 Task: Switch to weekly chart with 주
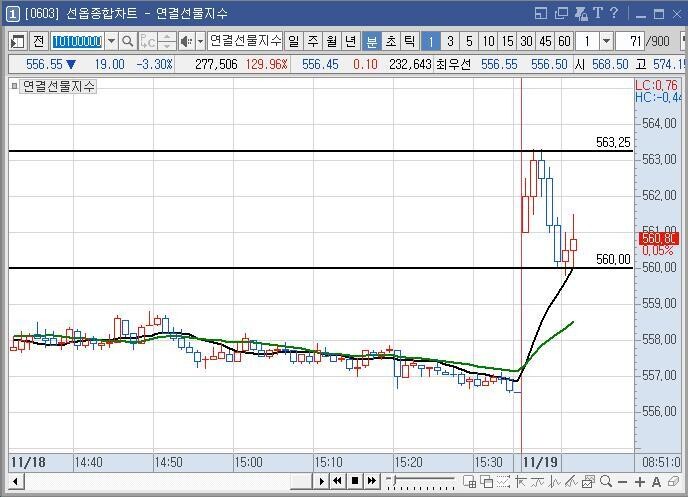313,42
